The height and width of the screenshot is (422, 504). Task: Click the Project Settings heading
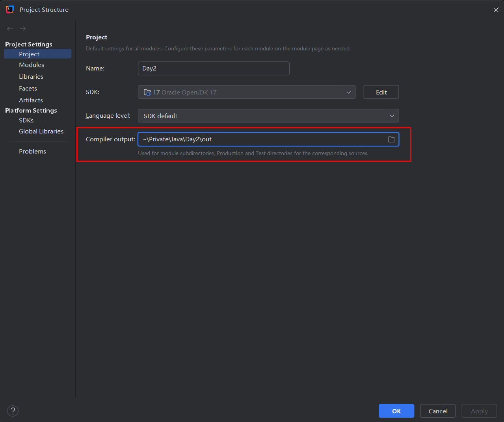click(x=29, y=44)
